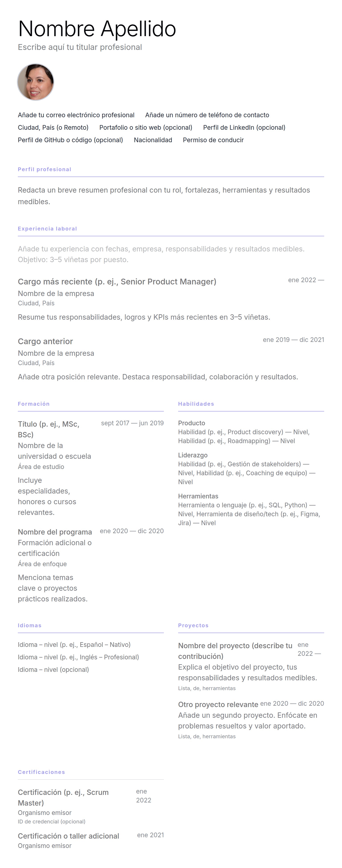Click the circular profile photo

(36, 82)
